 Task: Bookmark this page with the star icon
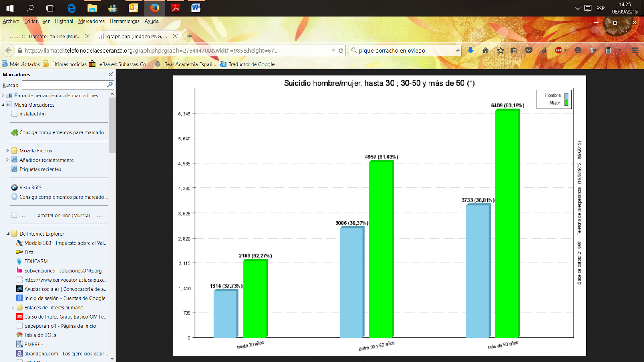coord(500,50)
